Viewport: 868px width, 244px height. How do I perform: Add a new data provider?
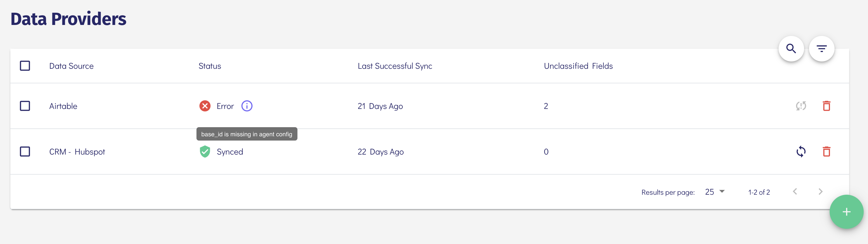[846, 212]
